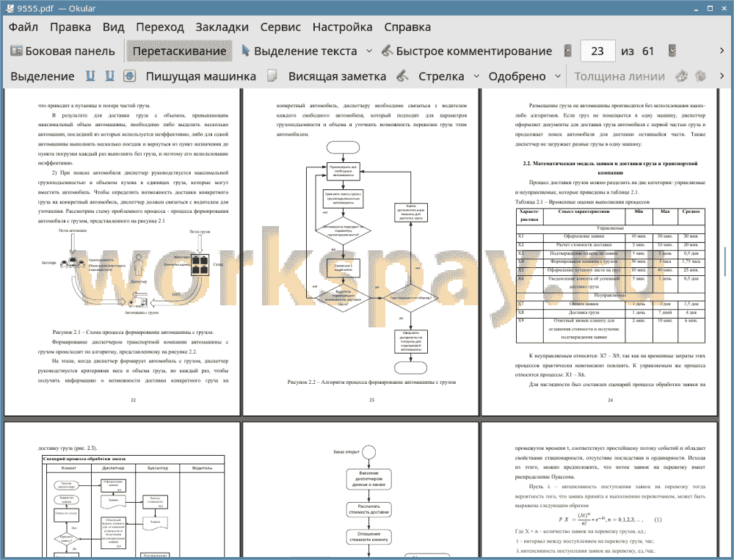This screenshot has width=734, height=560.
Task: Open the Сервис menu
Action: coord(280,27)
